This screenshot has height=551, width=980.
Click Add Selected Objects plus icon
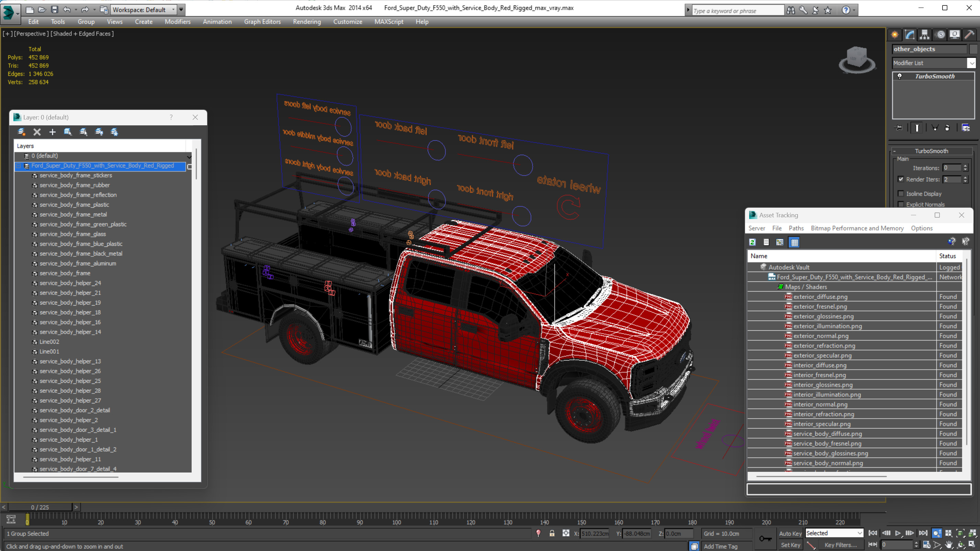point(53,132)
